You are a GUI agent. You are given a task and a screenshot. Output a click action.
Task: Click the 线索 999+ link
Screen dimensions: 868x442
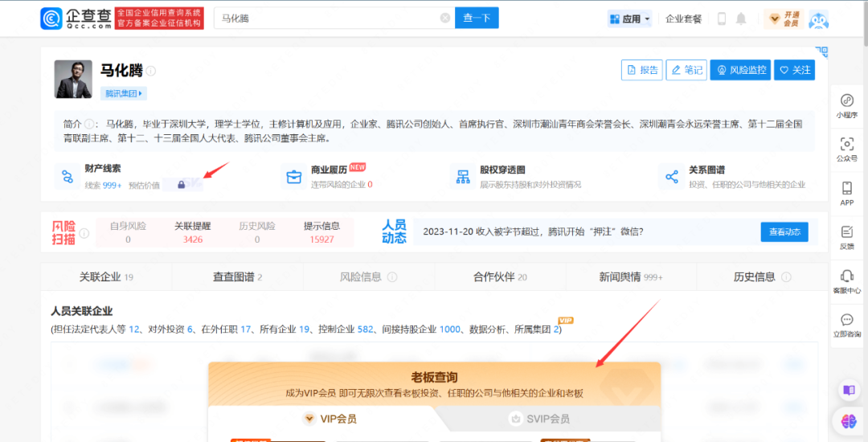coord(103,186)
